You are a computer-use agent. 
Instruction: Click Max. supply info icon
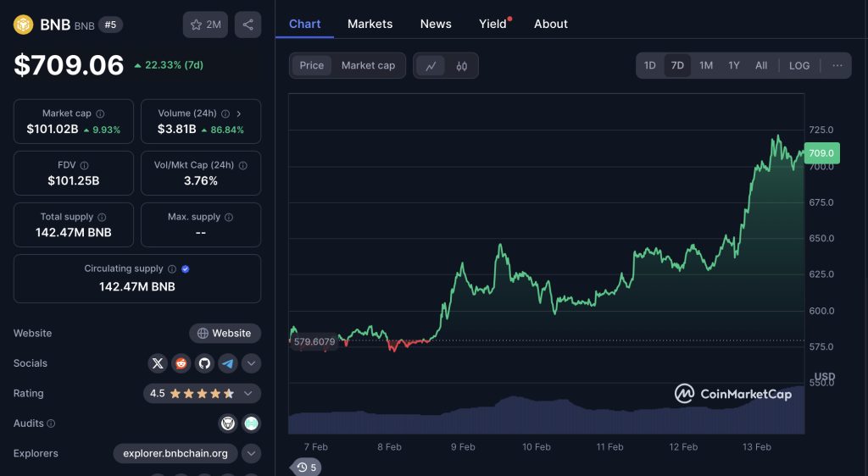(229, 218)
